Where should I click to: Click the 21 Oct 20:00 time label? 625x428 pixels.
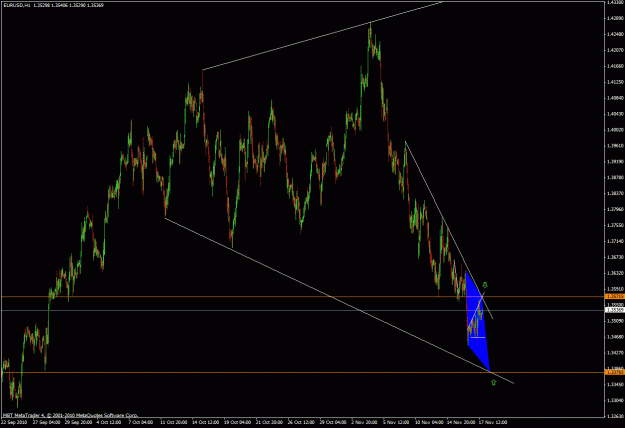coord(269,422)
